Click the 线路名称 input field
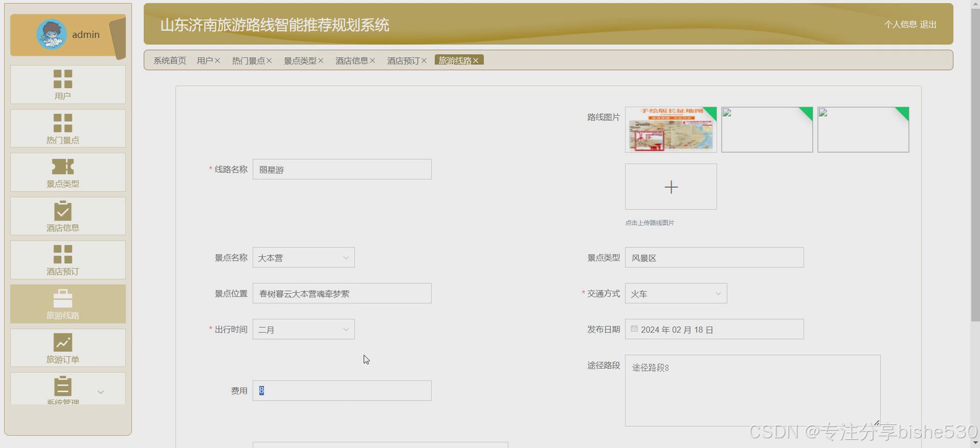Screen dimensions: 980x448 [342, 169]
